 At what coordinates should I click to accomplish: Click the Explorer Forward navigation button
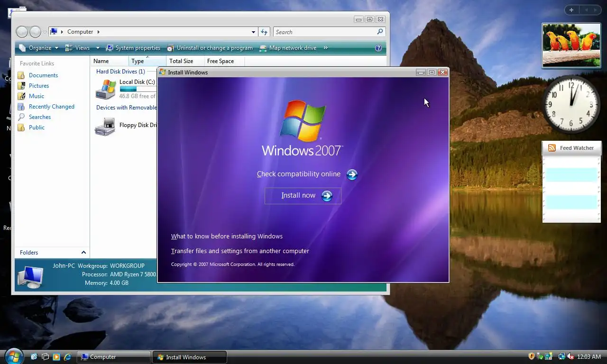click(36, 32)
